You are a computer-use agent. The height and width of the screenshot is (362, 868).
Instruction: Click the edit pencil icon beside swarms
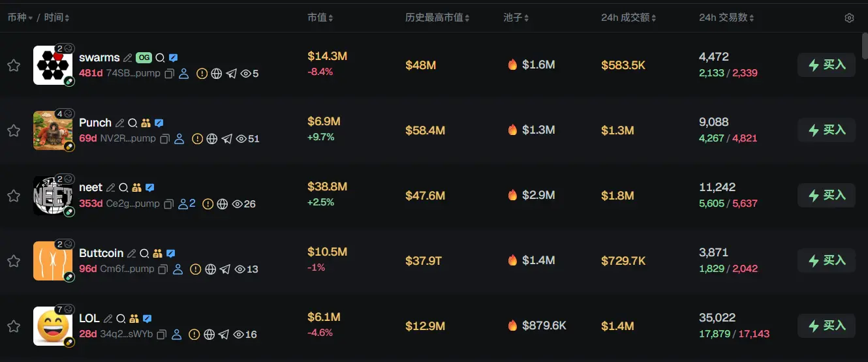127,58
